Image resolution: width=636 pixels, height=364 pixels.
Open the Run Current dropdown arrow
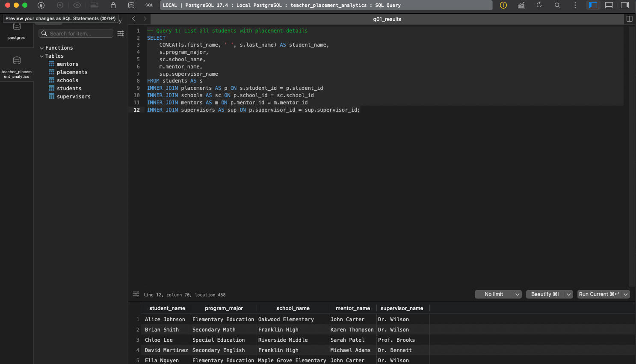626,294
